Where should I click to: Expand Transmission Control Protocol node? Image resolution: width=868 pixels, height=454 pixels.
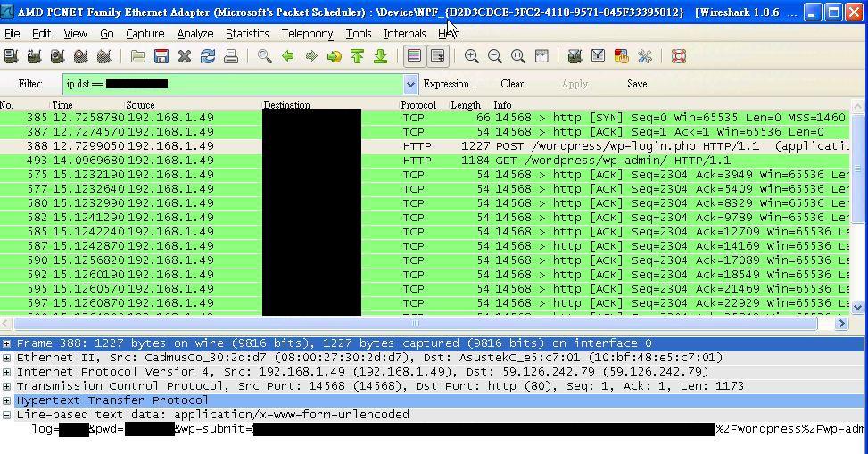tap(6, 386)
